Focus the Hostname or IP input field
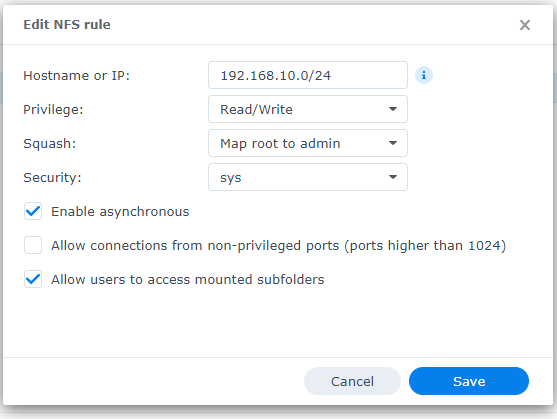 pyautogui.click(x=308, y=75)
